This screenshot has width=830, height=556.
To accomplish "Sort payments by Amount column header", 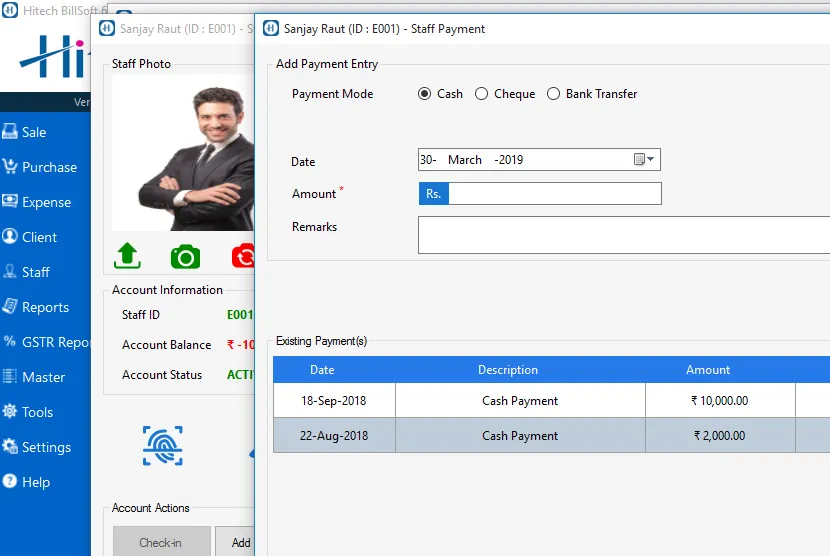I will (708, 370).
